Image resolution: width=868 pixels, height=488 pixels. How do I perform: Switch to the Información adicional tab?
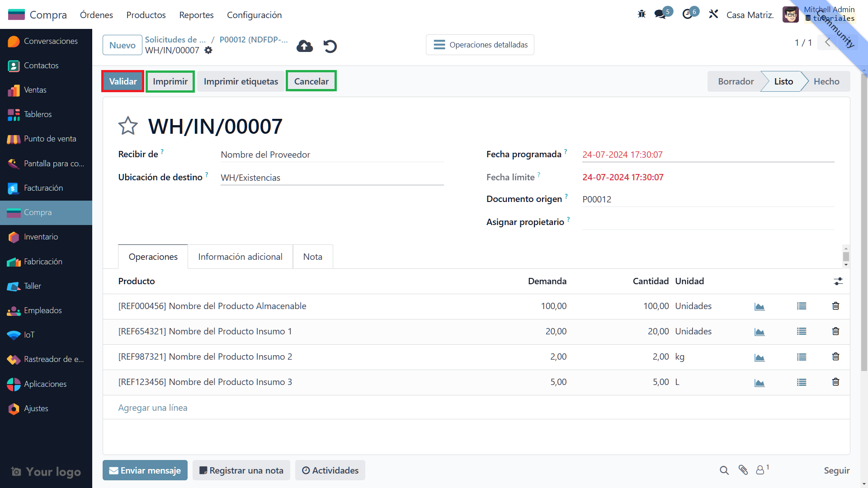(x=240, y=257)
